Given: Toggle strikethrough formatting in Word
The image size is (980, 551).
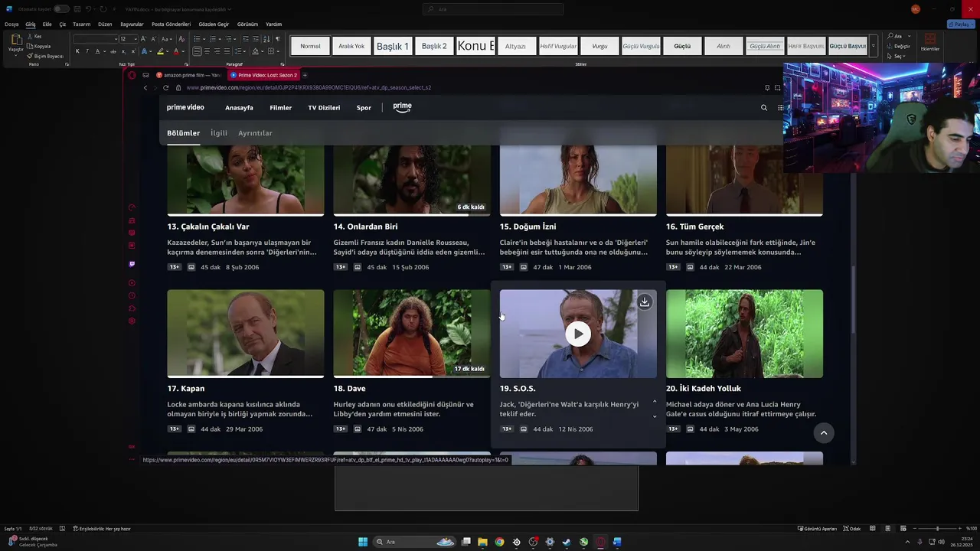Looking at the screenshot, I should pyautogui.click(x=113, y=51).
